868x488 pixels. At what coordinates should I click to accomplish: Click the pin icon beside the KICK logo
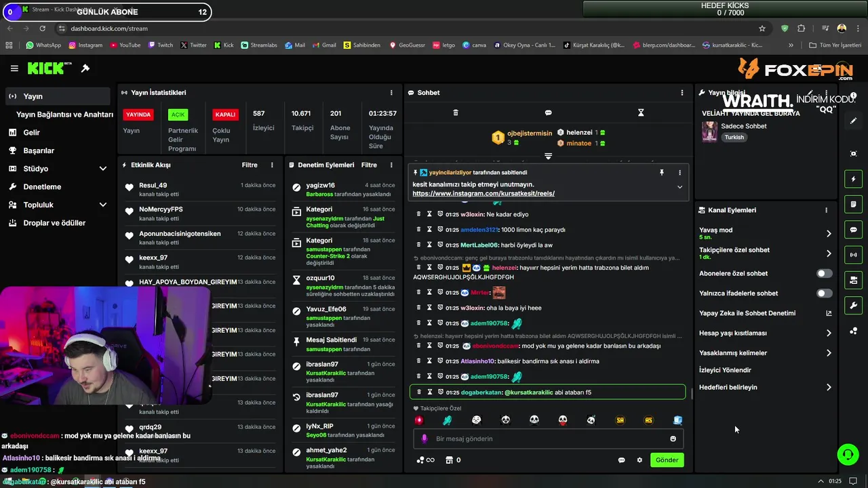(85, 68)
